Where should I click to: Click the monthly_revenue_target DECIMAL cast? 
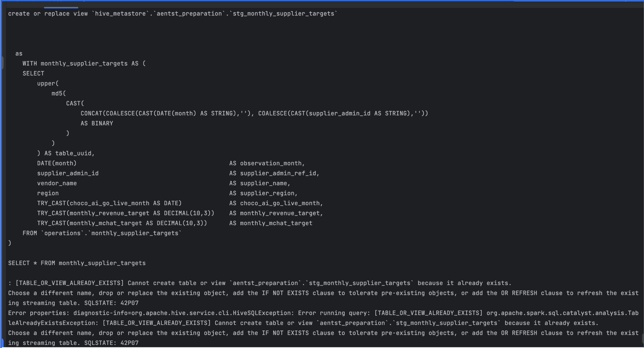coord(125,213)
